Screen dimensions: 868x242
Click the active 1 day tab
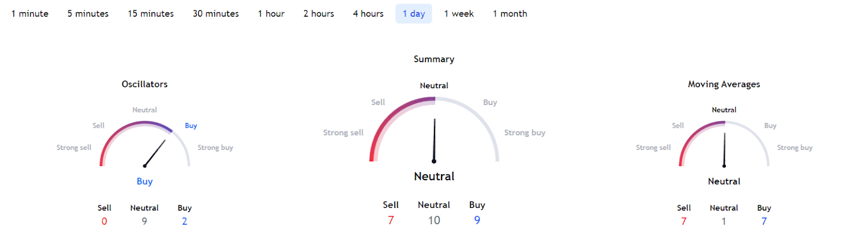(414, 14)
